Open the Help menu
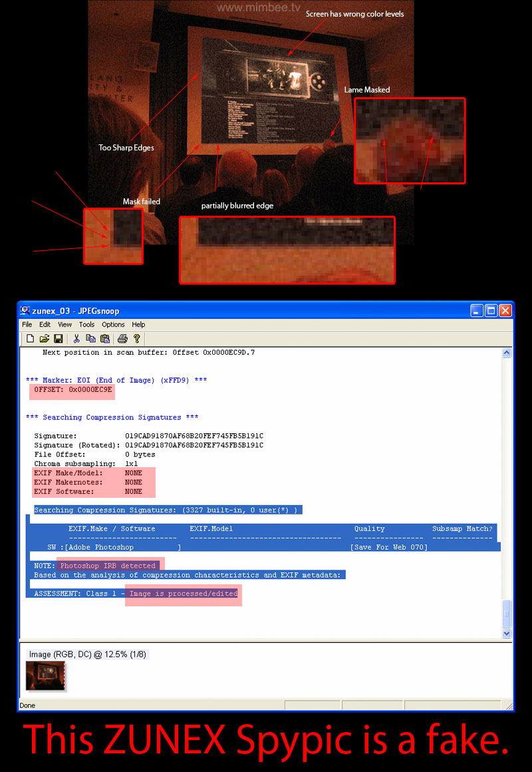532x772 pixels. (x=138, y=325)
